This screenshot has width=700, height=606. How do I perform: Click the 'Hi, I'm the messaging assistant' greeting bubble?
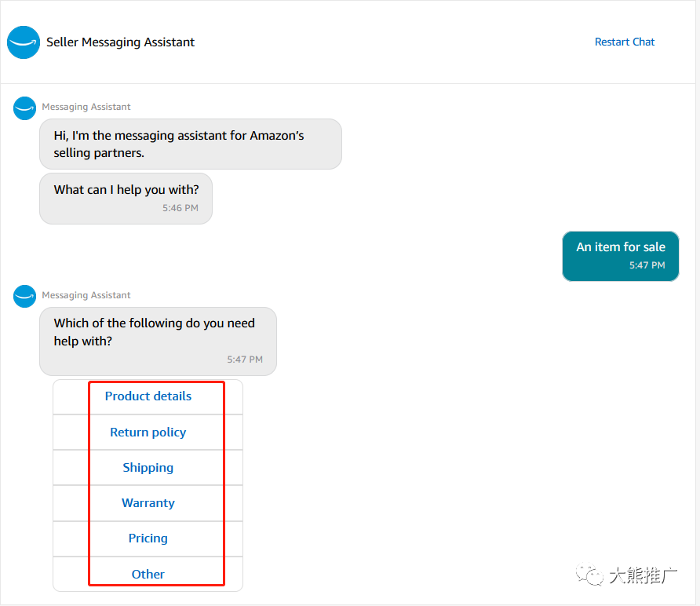coord(191,144)
